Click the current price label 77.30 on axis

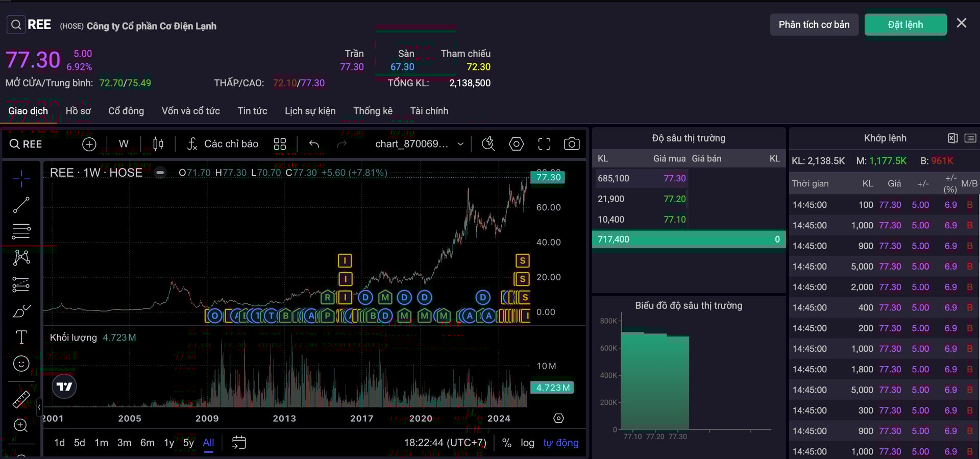click(548, 177)
